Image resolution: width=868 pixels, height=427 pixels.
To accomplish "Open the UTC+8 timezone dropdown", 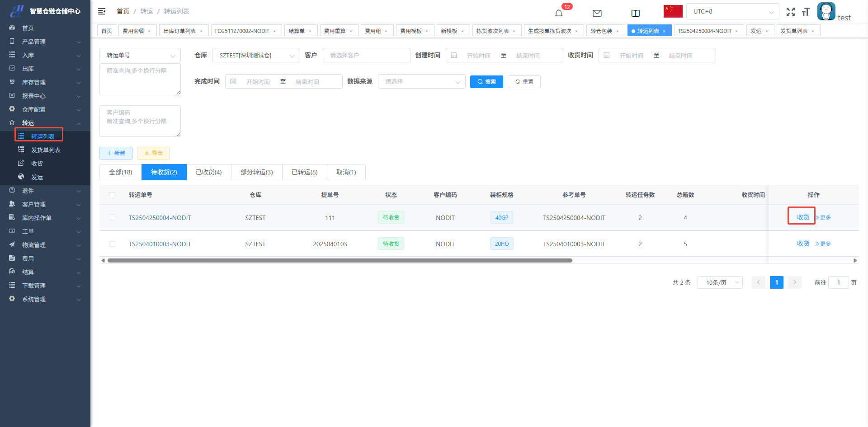I will (732, 11).
